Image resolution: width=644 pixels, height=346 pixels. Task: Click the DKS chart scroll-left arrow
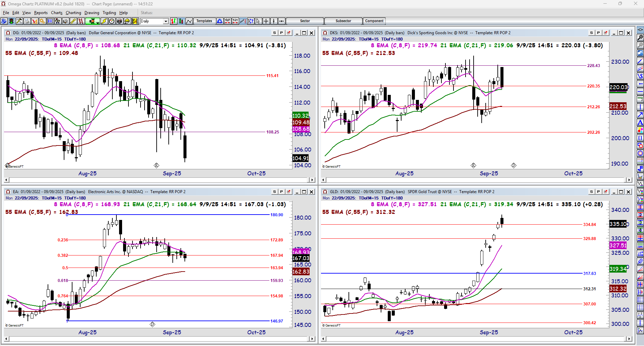pos(324,180)
